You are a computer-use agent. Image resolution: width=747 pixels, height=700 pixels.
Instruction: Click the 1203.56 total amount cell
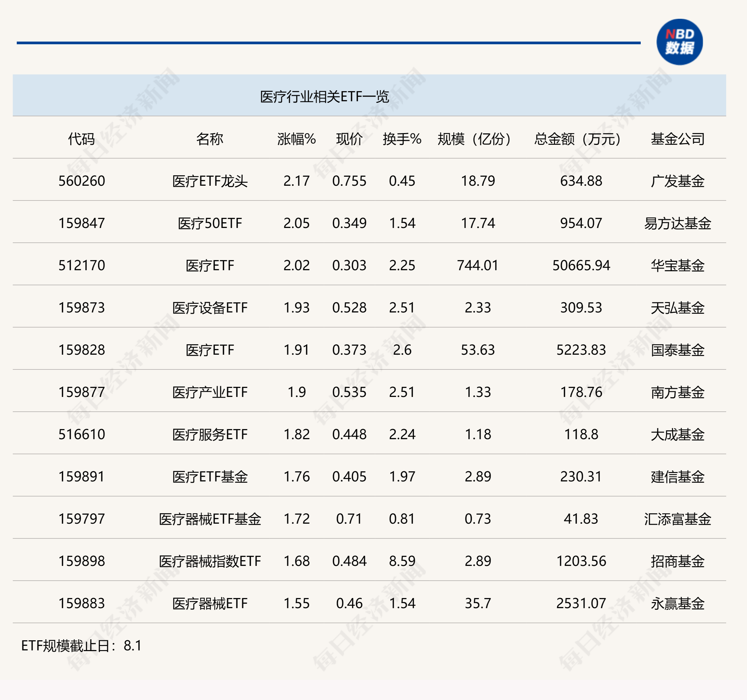[581, 561]
